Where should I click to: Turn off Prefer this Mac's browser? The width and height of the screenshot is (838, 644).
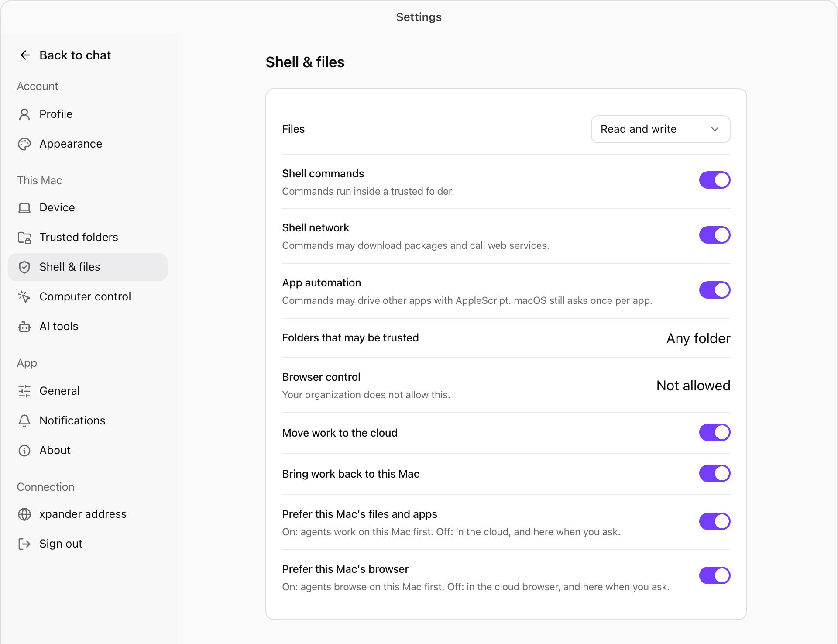(x=714, y=575)
